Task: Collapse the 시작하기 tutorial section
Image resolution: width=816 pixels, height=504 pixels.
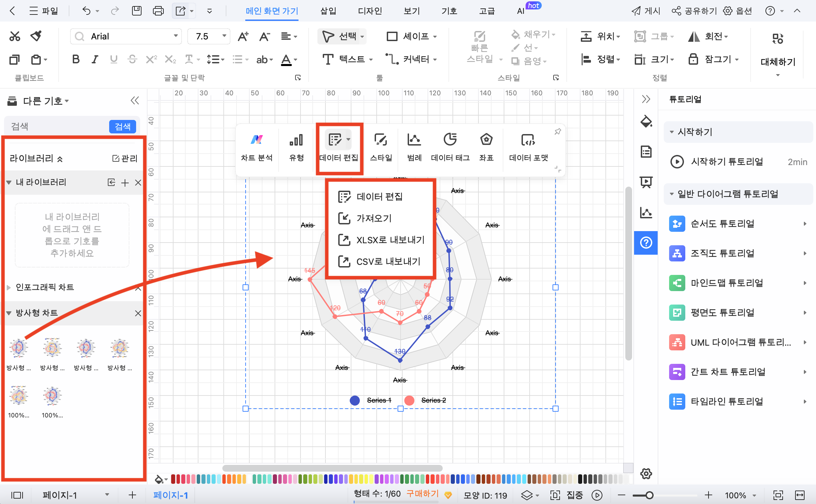Action: 672,132
